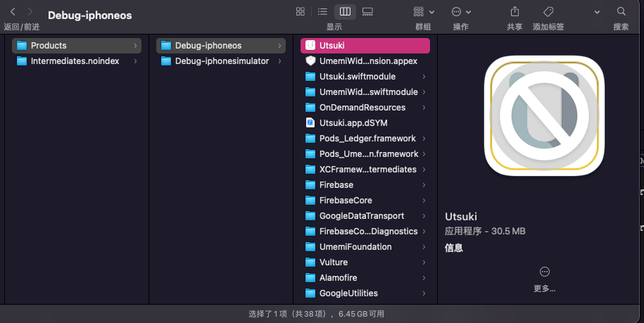Screen dimensions: 644x323
Task: Click the Alamofire folder icon
Action: coord(310,278)
